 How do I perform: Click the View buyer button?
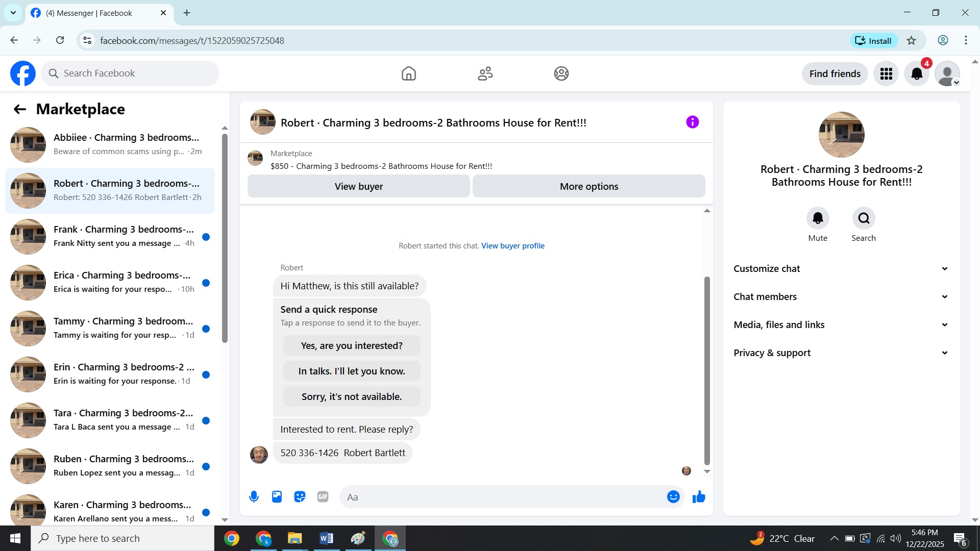coord(358,186)
